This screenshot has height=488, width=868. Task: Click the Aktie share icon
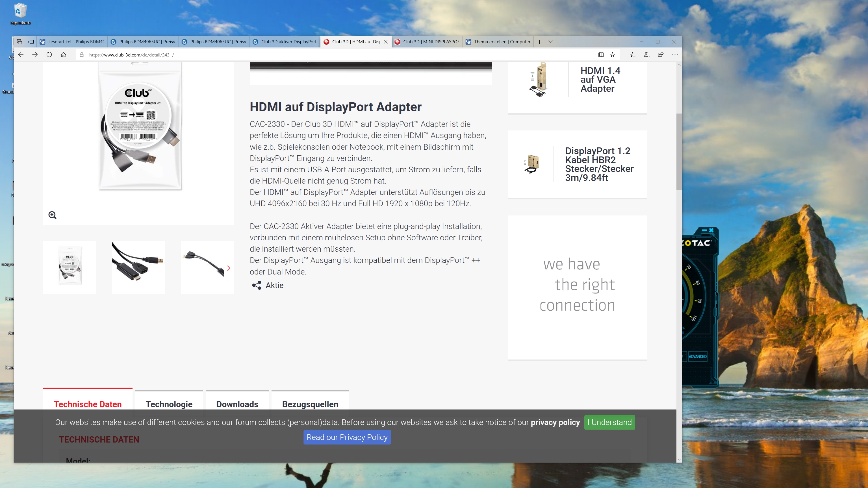[257, 285]
